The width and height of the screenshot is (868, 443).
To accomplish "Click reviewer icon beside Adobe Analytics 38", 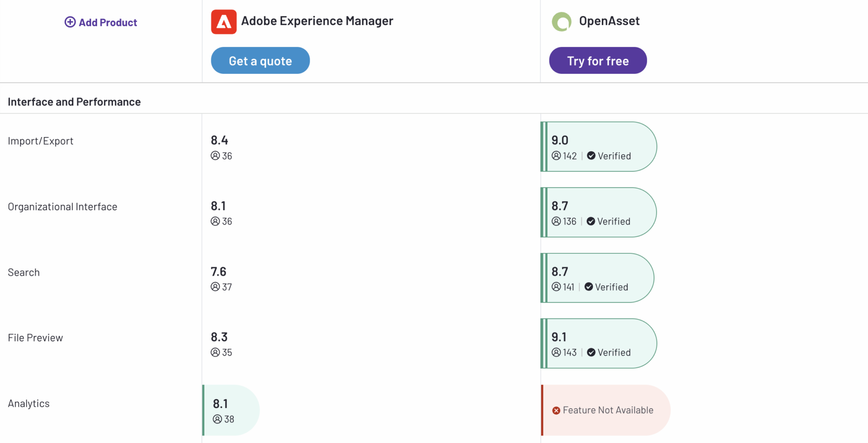I will pyautogui.click(x=217, y=419).
